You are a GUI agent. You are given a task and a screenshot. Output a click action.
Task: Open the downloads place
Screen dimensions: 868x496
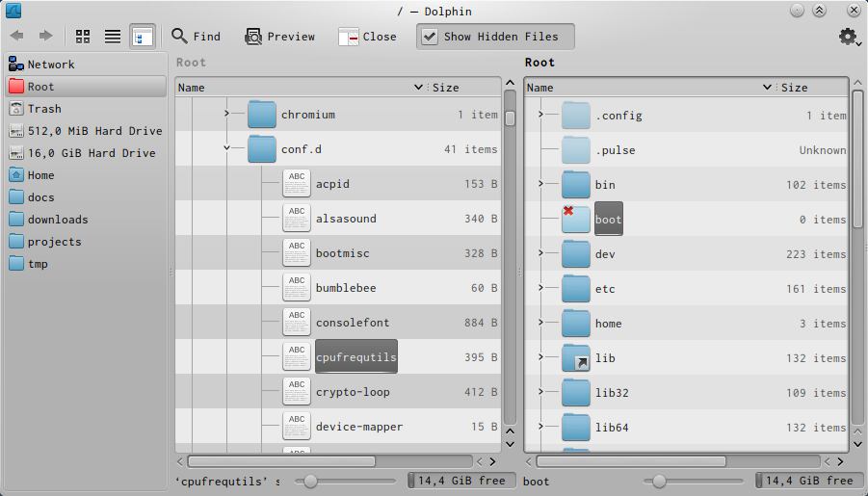pos(86,220)
